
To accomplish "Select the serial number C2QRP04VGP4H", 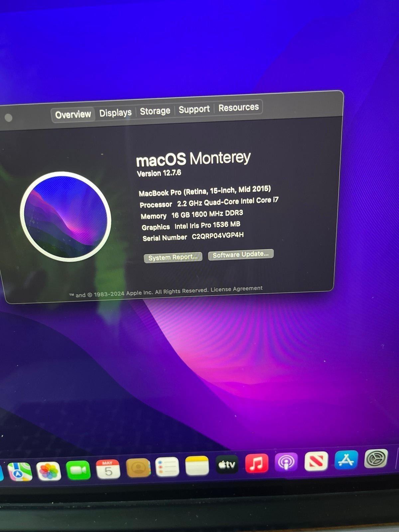I will tap(218, 236).
